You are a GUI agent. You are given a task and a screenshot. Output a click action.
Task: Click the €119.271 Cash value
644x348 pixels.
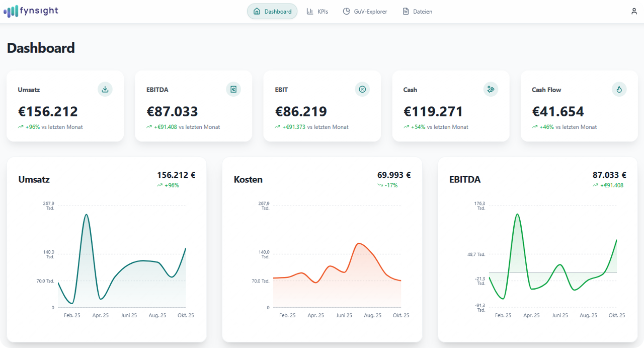433,111
